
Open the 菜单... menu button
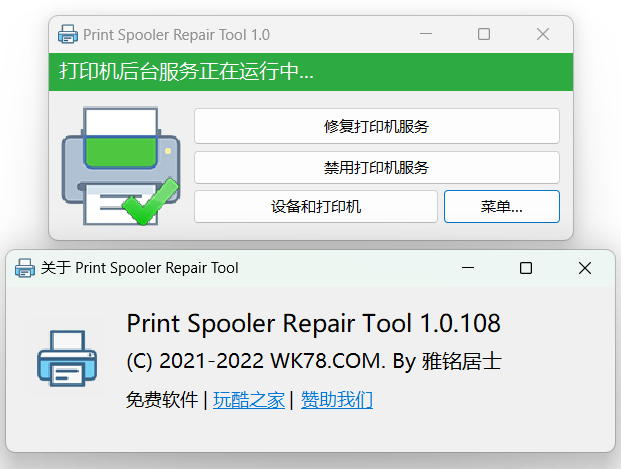[502, 206]
